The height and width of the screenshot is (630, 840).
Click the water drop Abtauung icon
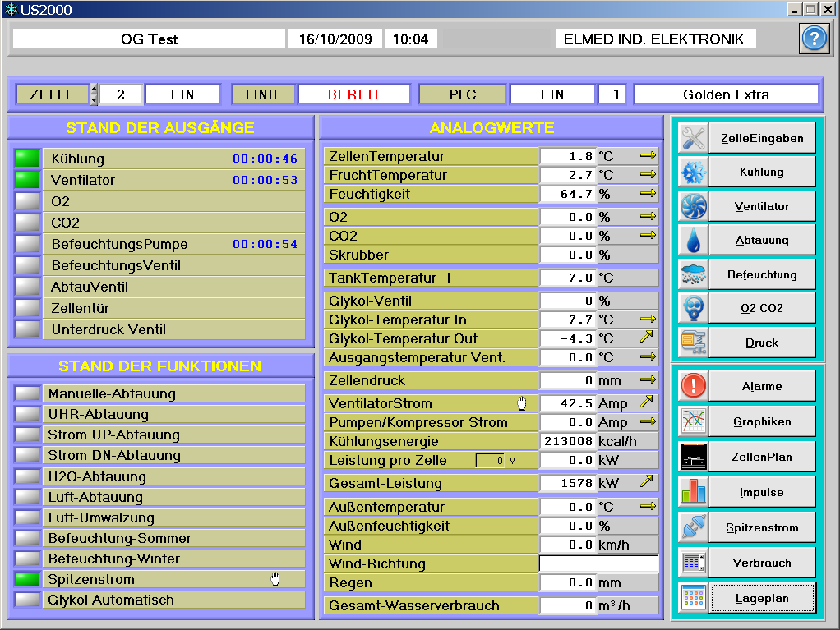click(x=694, y=241)
